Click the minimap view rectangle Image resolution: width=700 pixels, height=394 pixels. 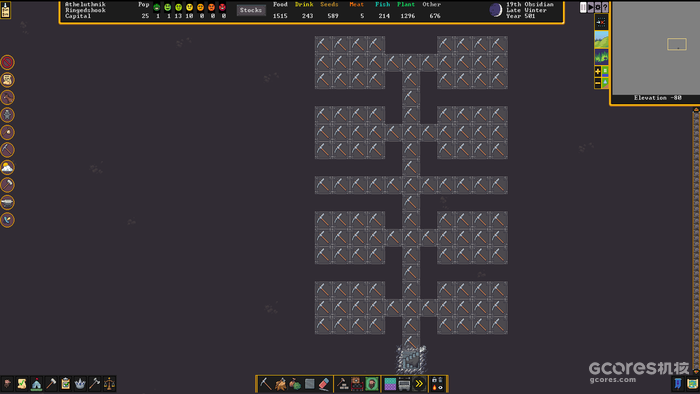[677, 44]
